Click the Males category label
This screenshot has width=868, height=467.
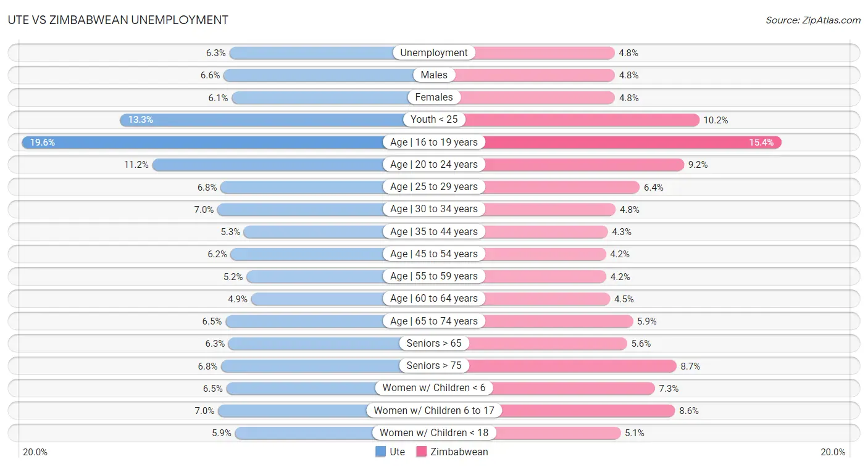[x=434, y=75]
